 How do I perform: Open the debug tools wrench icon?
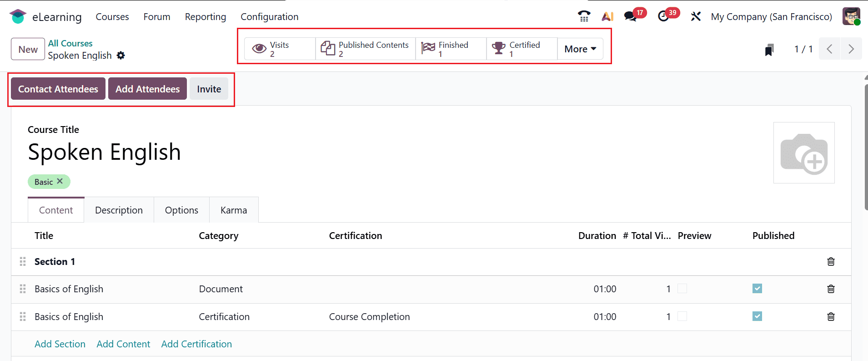(x=696, y=16)
